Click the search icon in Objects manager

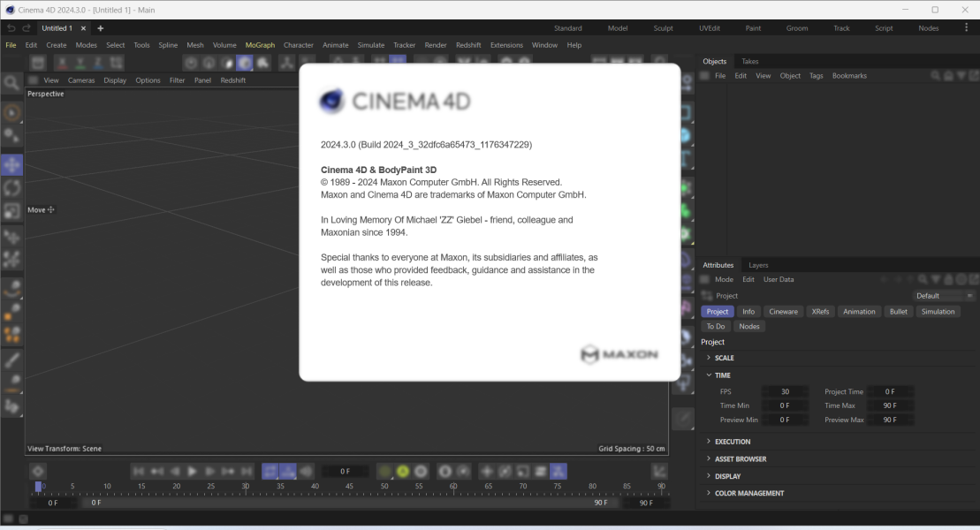coord(936,76)
